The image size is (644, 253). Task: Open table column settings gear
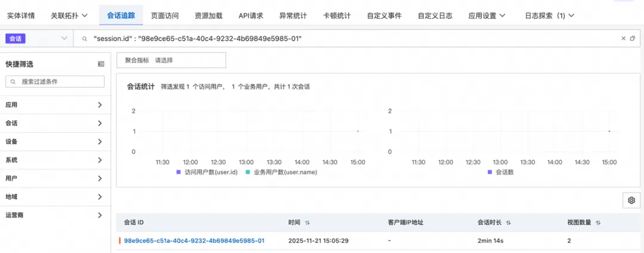[x=631, y=201]
